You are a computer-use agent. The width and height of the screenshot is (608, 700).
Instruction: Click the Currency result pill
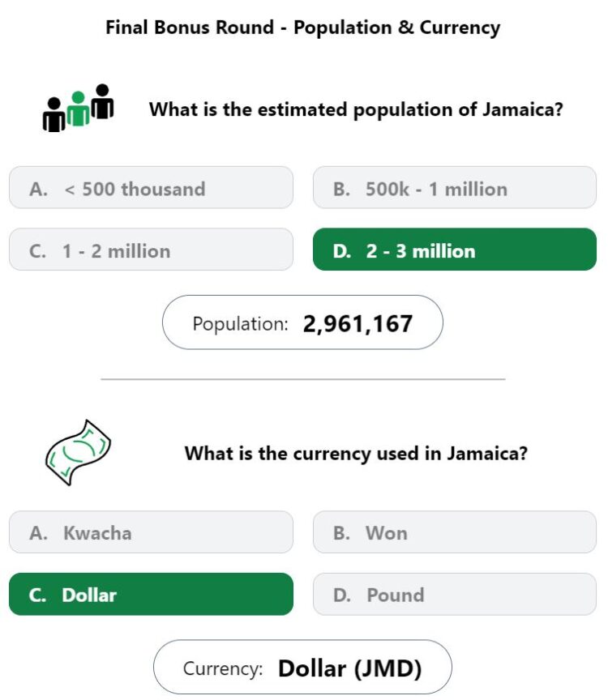tap(302, 667)
